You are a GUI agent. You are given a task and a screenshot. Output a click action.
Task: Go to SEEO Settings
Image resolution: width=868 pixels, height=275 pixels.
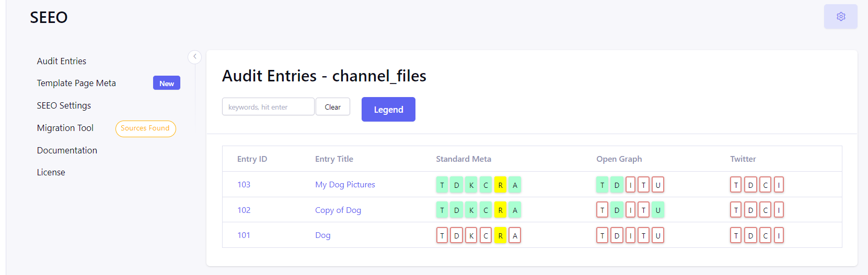click(64, 105)
